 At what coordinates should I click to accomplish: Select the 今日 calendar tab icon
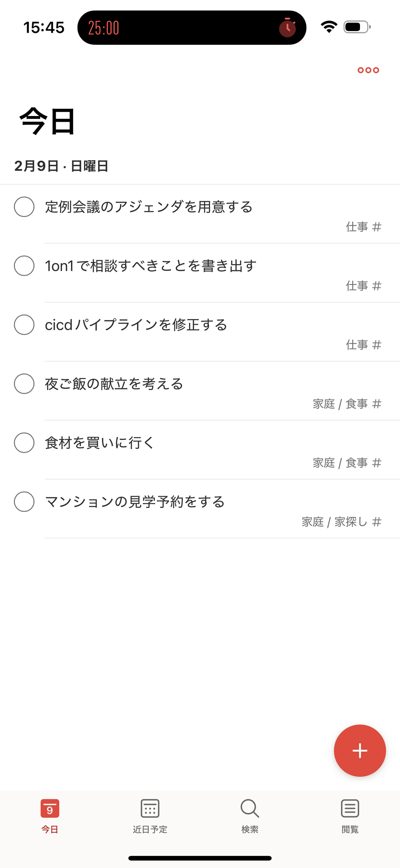click(50, 808)
